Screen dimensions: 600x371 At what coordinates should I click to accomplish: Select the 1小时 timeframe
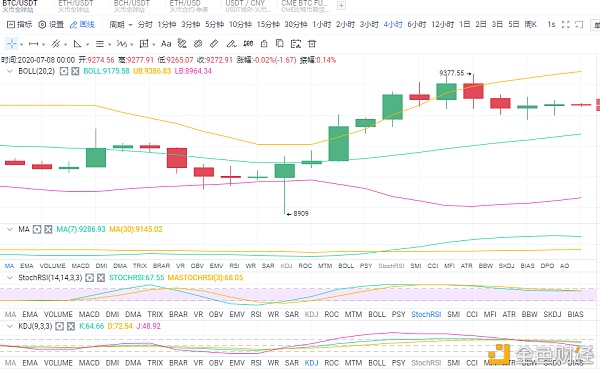(321, 24)
